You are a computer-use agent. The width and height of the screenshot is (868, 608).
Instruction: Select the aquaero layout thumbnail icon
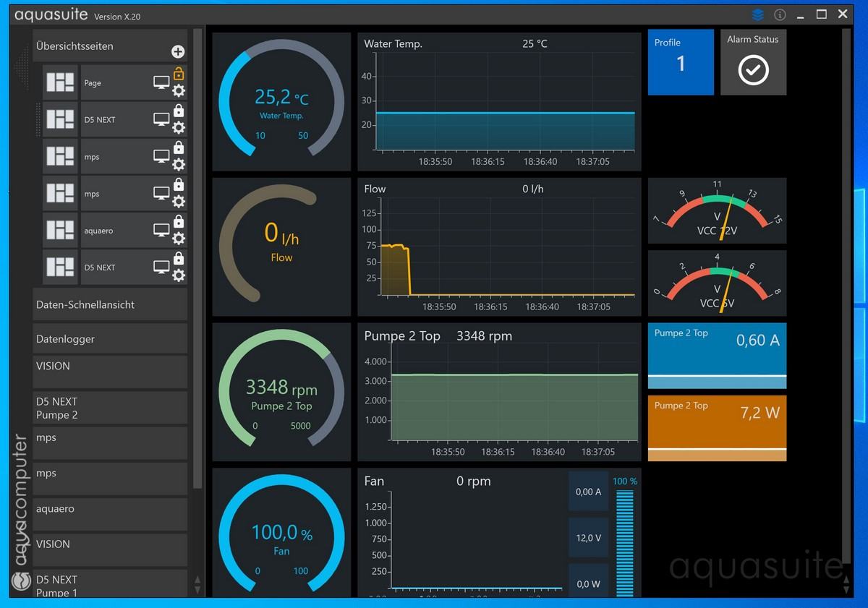pos(61,231)
